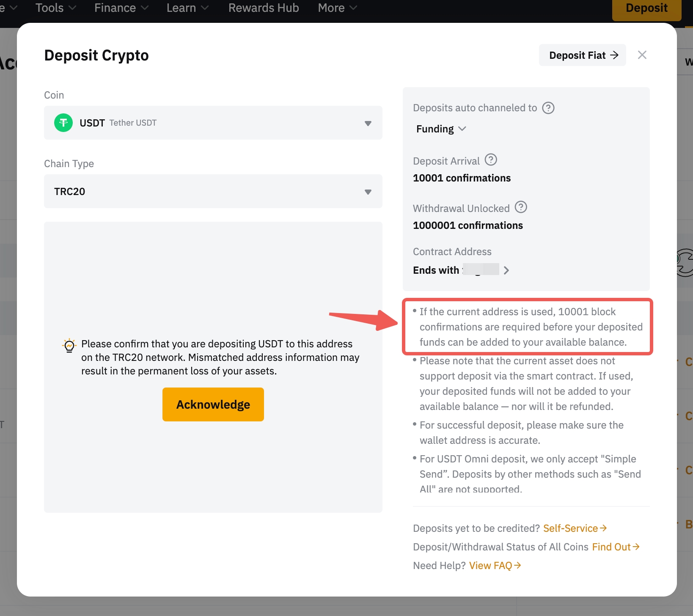Open the Learn menu
This screenshot has width=693, height=616.
[x=187, y=8]
